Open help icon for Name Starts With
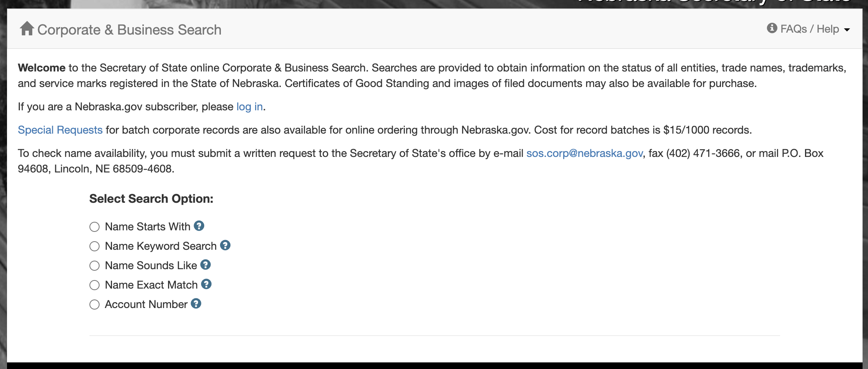868x369 pixels. [x=199, y=226]
